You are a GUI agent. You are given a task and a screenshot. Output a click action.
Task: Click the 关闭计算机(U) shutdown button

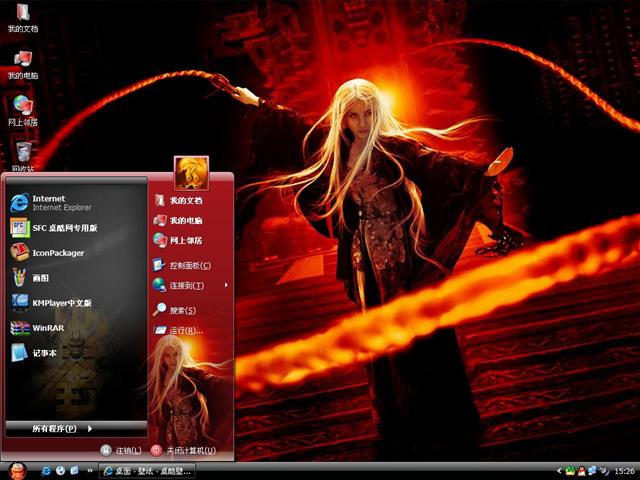[x=184, y=451]
